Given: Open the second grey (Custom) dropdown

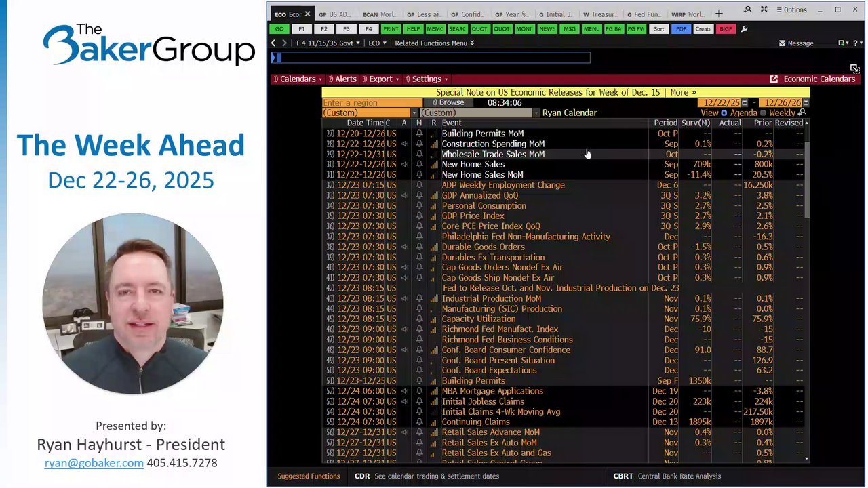Looking at the screenshot, I should [x=479, y=113].
